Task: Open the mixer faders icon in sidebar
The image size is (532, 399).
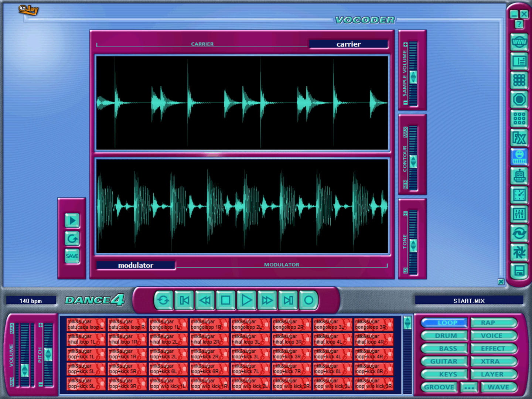Action: [x=519, y=214]
